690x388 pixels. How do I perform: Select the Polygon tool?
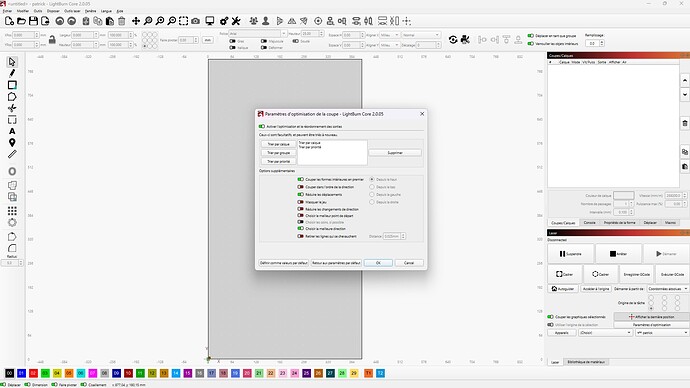tap(12, 97)
